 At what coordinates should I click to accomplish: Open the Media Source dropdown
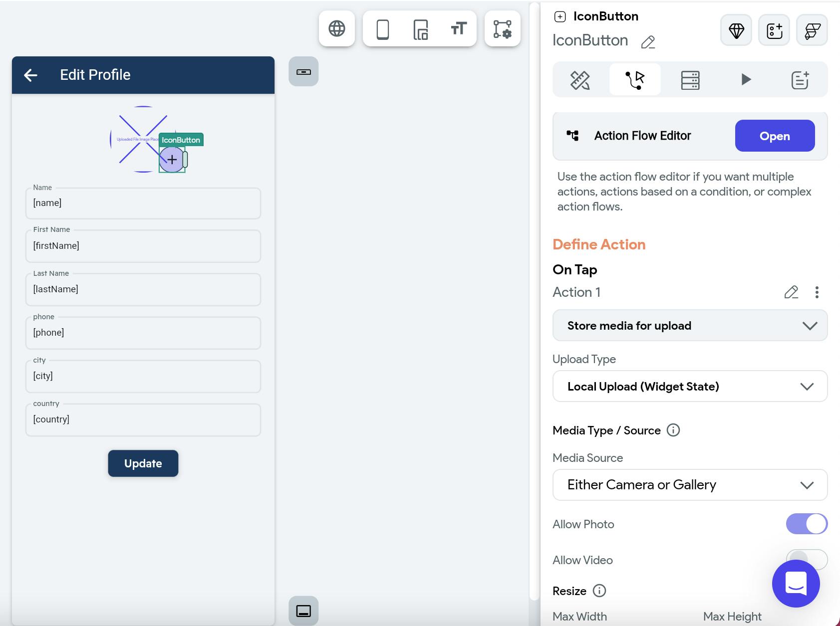click(690, 485)
